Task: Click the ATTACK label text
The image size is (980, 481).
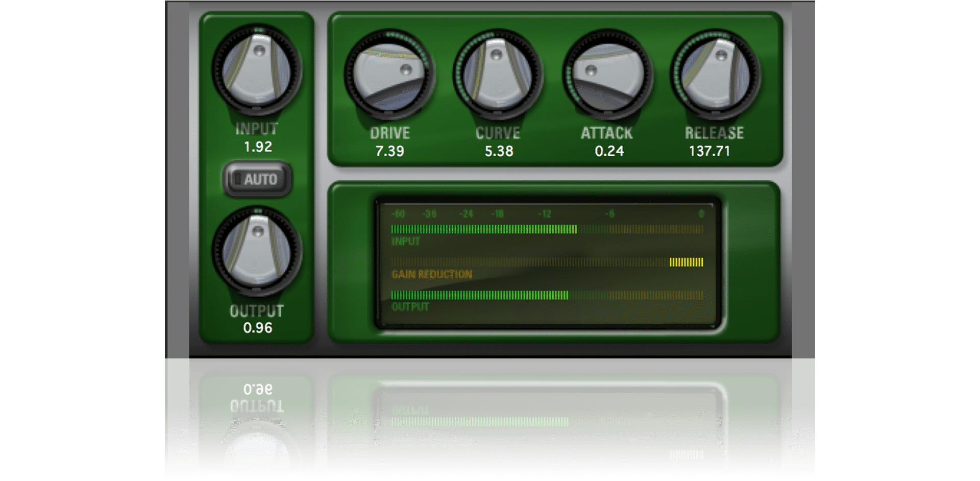Action: coord(606,133)
